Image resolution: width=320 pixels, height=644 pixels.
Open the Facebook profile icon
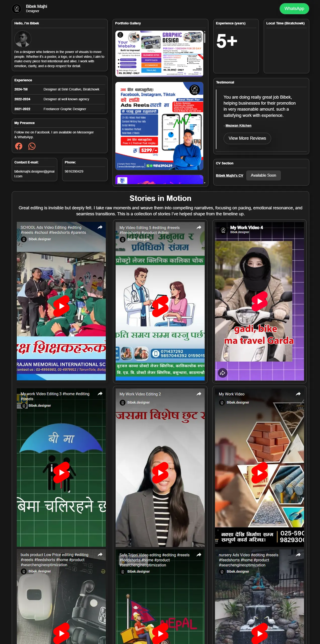pyautogui.click(x=19, y=146)
